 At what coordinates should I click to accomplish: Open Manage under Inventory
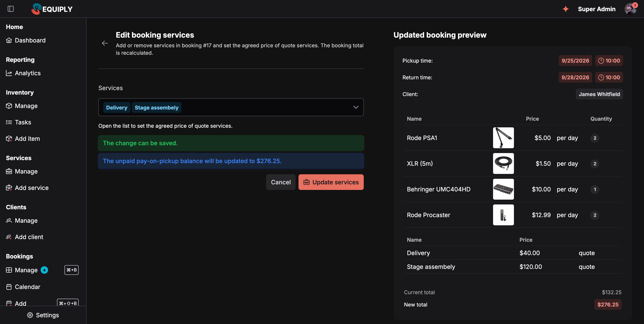pos(22,106)
